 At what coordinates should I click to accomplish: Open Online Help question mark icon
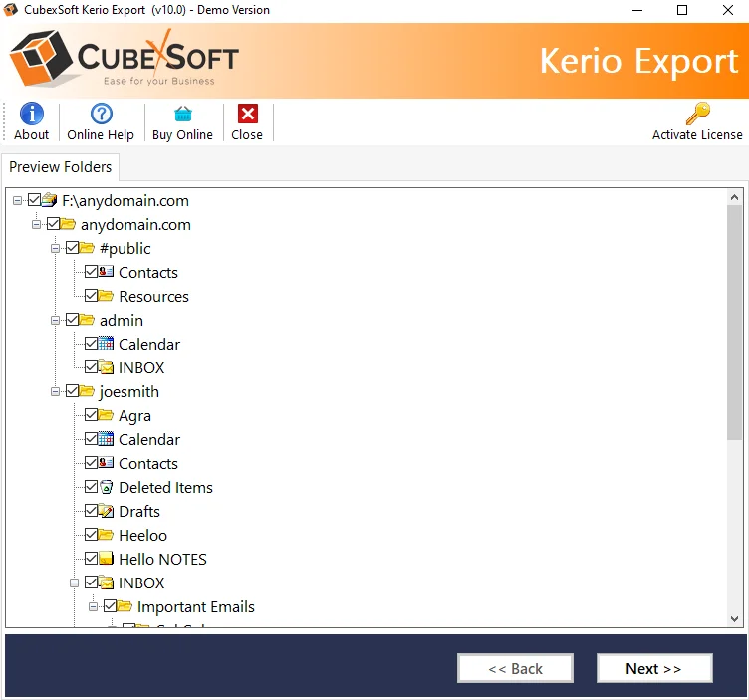[102, 114]
